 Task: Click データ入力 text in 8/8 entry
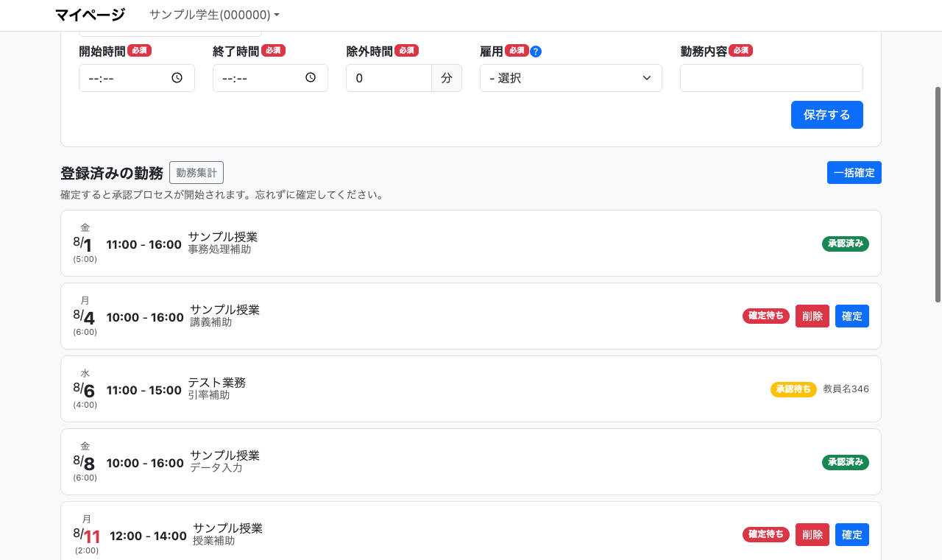tap(216, 468)
